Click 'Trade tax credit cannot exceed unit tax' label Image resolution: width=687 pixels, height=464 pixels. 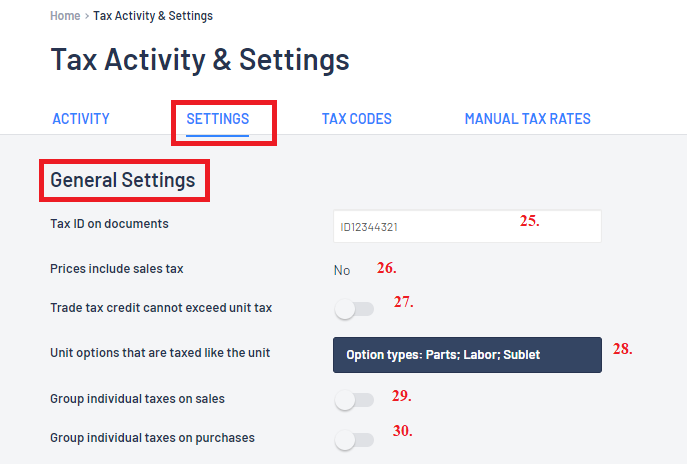pyautogui.click(x=160, y=308)
